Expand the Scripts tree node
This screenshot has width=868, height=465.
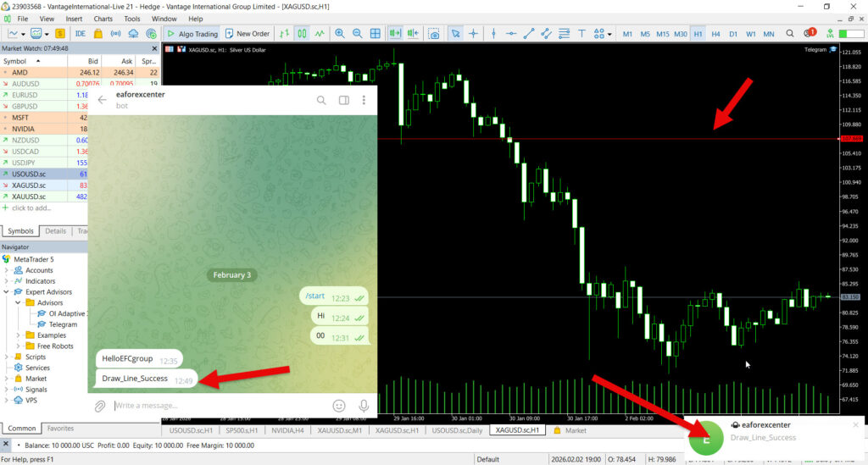[x=7, y=357]
